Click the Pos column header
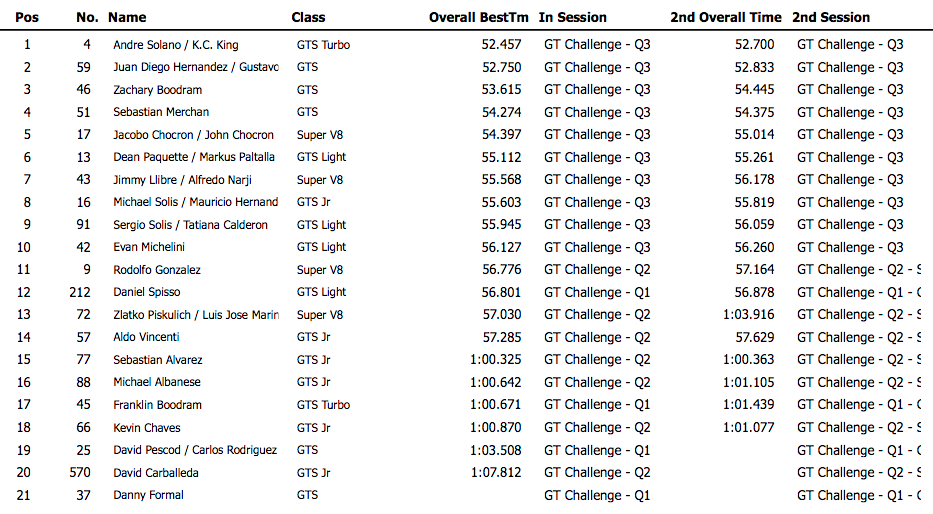 28,17
